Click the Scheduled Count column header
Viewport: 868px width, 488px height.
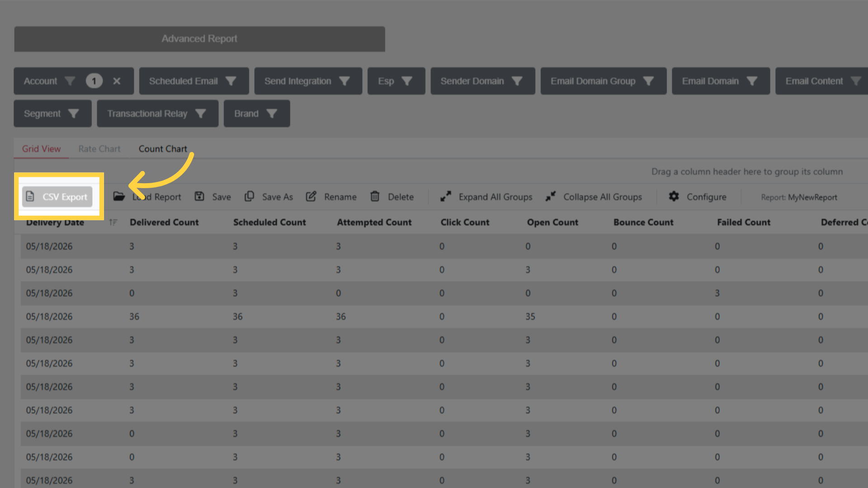270,222
